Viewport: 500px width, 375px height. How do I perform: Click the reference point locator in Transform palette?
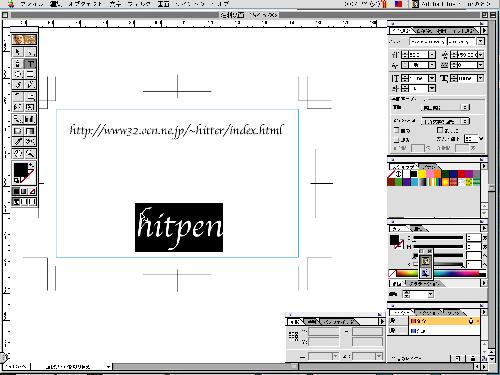(x=293, y=336)
